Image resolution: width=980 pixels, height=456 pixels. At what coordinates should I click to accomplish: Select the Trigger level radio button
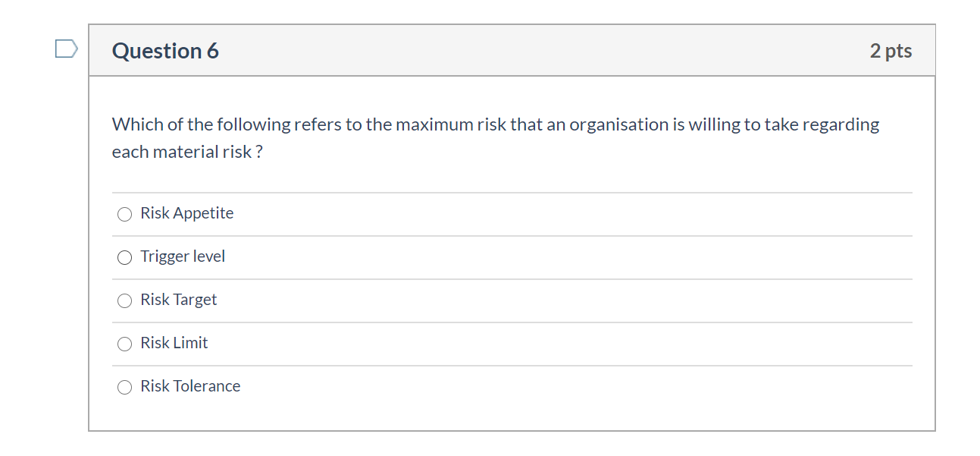click(124, 257)
